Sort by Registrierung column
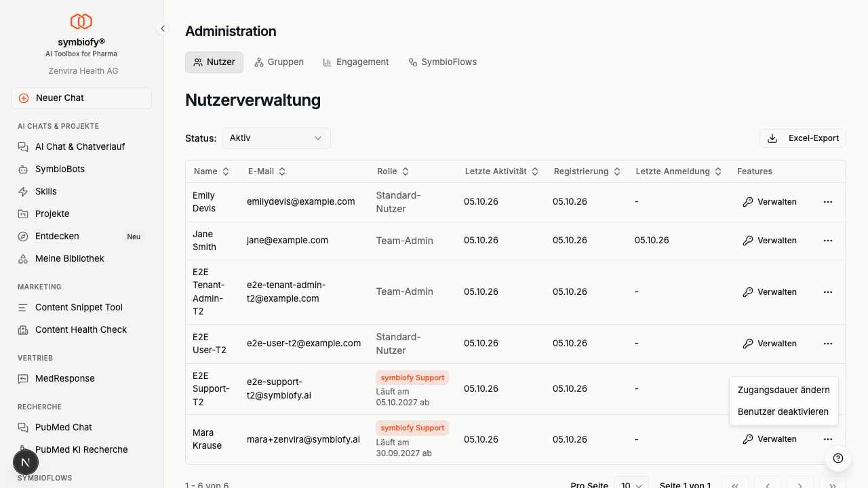Viewport: 868px width, 488px height. (x=587, y=171)
